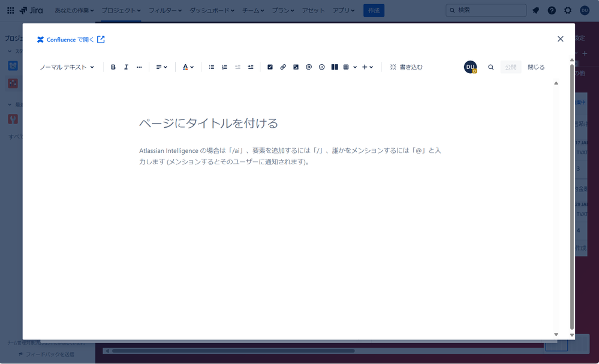The width and height of the screenshot is (599, 364).
Task: Open the プロジェクト menu
Action: [121, 10]
